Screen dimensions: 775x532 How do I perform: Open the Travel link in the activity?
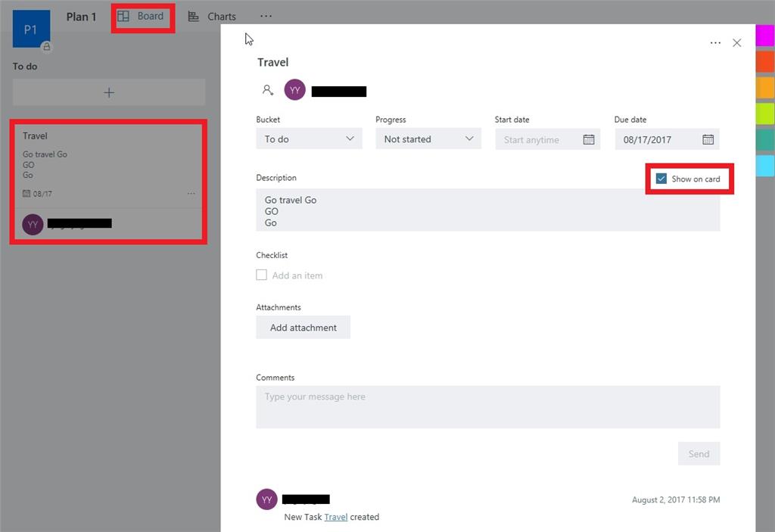click(335, 517)
